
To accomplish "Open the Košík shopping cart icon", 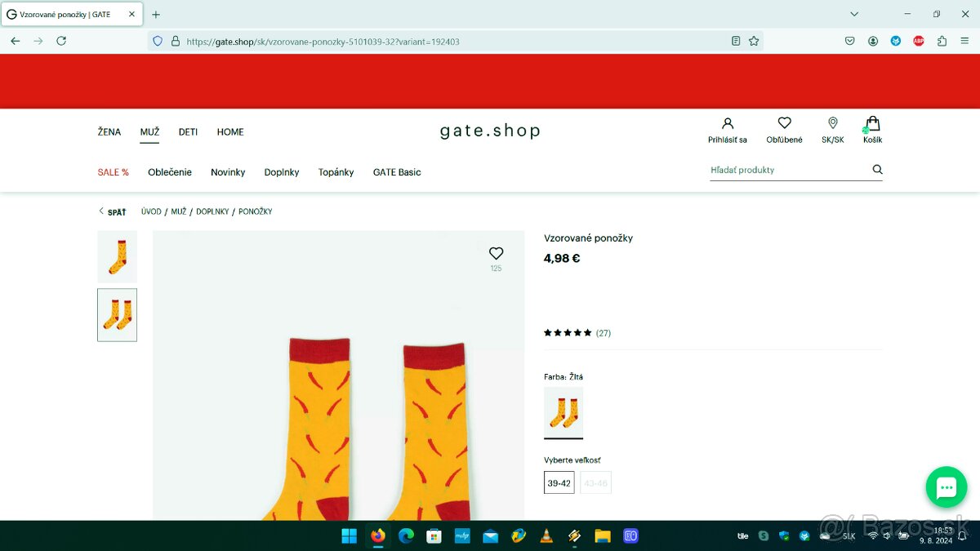I will coord(872,124).
